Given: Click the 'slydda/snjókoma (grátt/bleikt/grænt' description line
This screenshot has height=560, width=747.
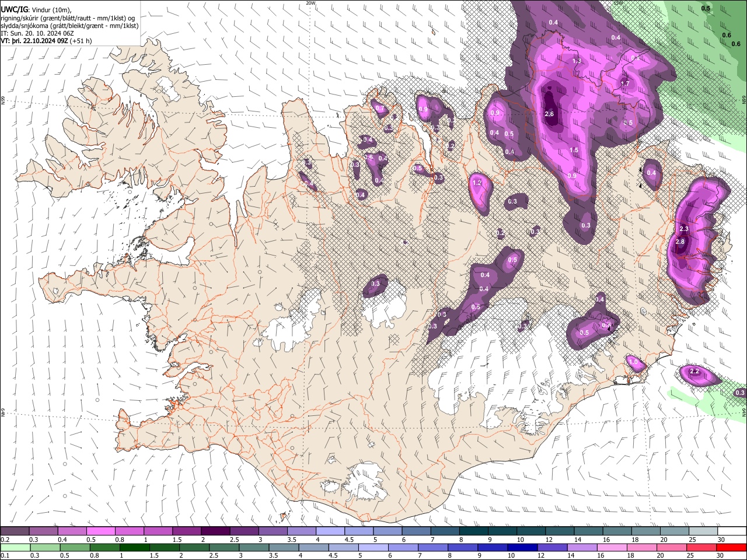Looking at the screenshot, I should tap(69, 26).
